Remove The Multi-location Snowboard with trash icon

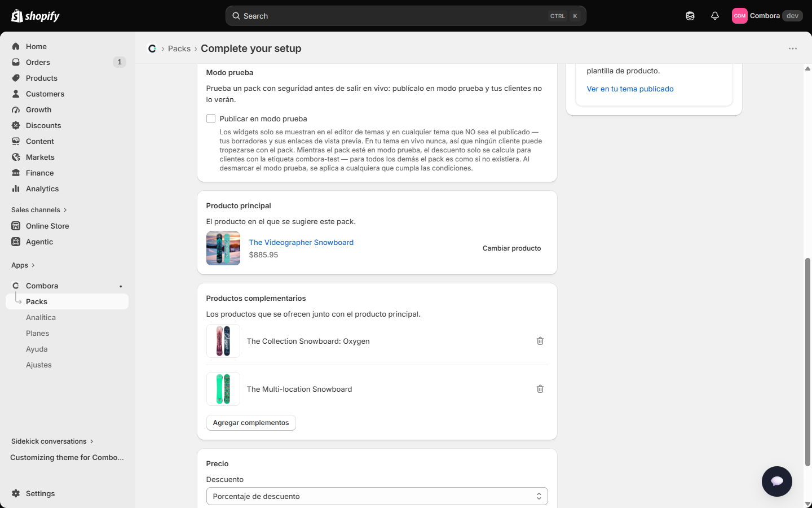tap(540, 389)
